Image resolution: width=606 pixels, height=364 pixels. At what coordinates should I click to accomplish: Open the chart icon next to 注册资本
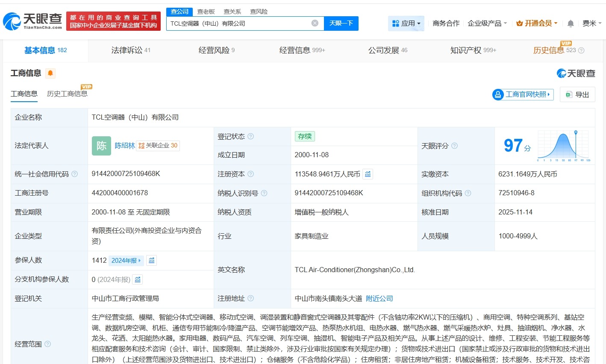(x=368, y=174)
